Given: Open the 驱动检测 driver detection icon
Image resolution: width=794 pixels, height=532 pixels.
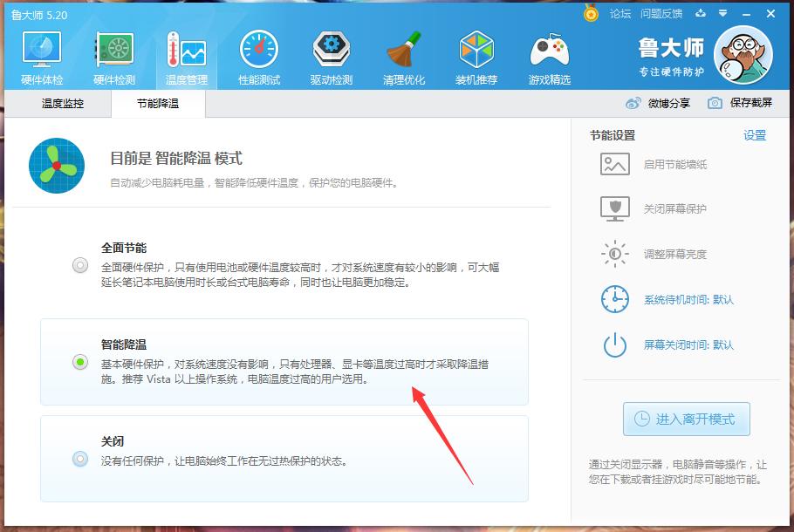Looking at the screenshot, I should [x=332, y=49].
